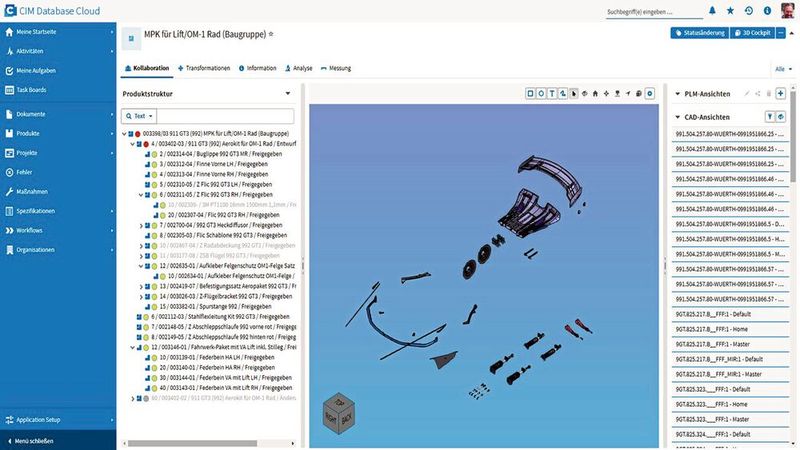The image size is (800, 450).
Task: Click the green status dot of Spurstange 992
Action: coord(154,307)
